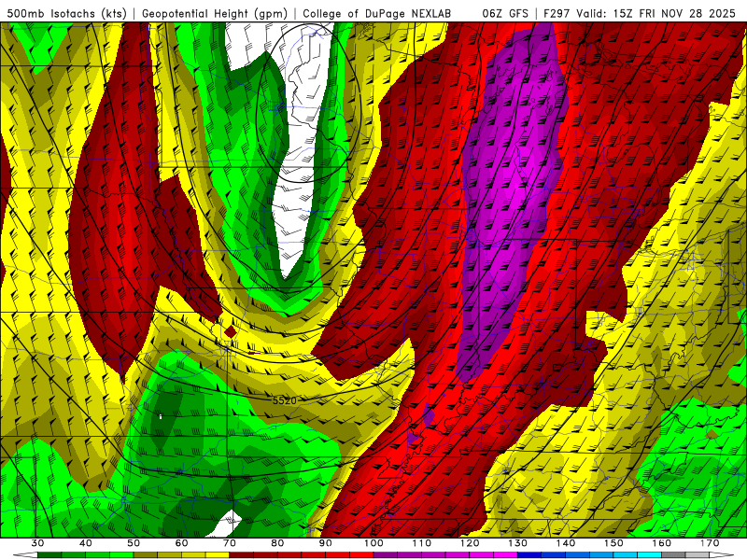
Task: Click the '30' value on the color scale
Action: click(x=37, y=543)
